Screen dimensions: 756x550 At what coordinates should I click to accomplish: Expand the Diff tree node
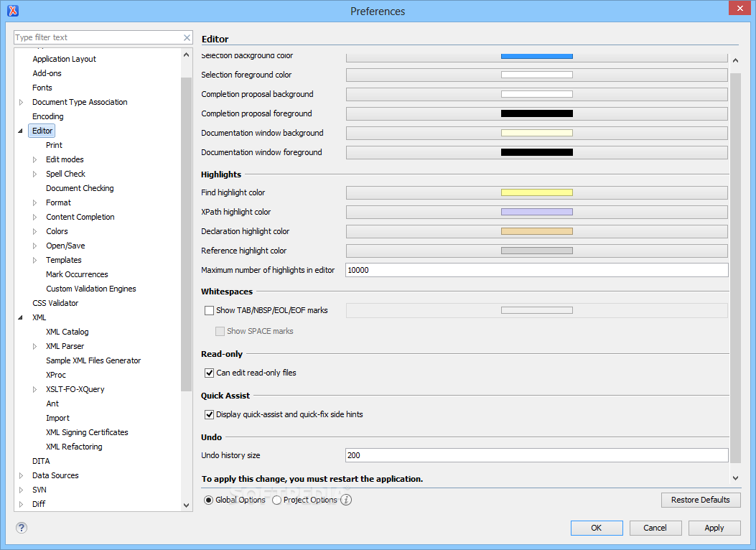(22, 504)
